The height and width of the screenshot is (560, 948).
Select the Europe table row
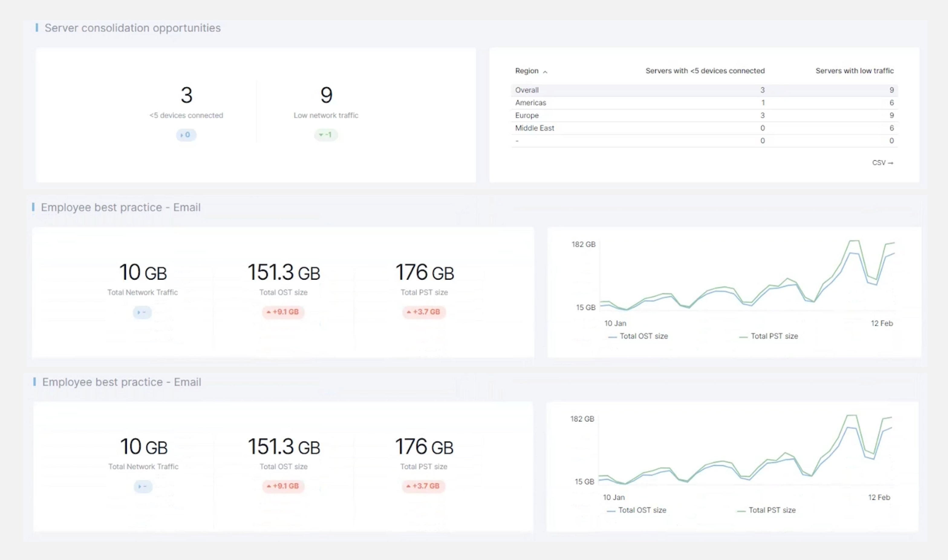527,116
